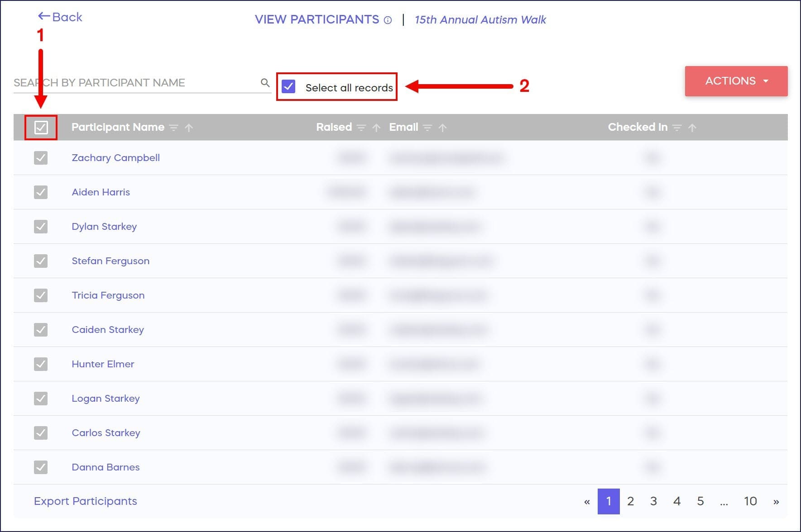Open the Email column filter icon

427,128
